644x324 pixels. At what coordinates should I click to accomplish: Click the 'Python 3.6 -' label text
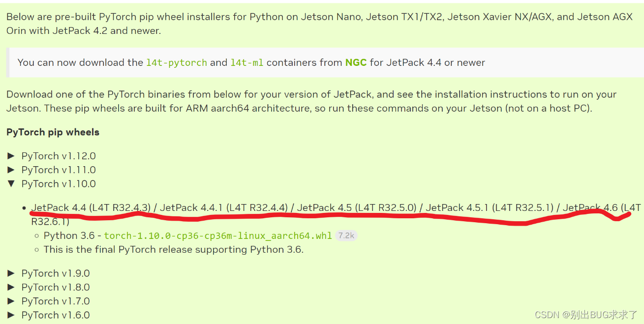(72, 236)
